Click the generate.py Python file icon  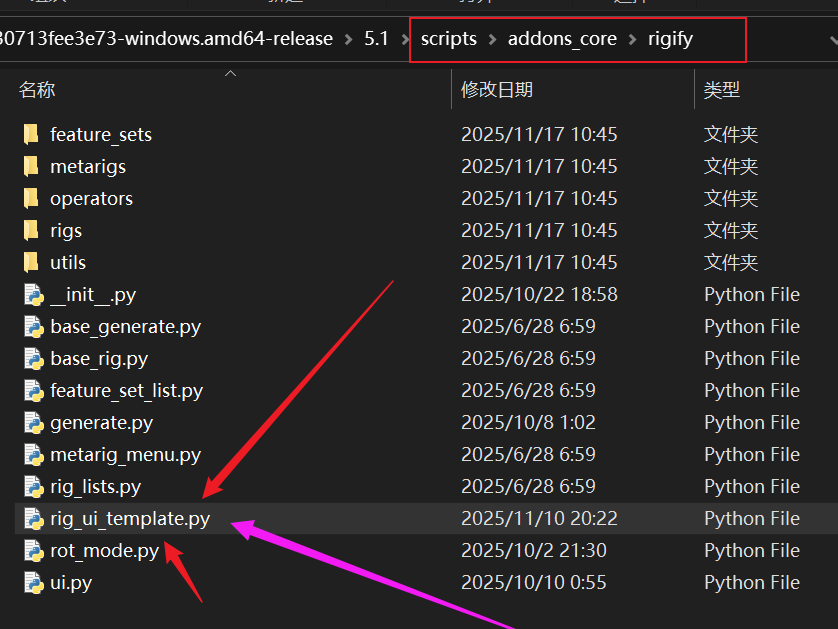click(x=34, y=423)
